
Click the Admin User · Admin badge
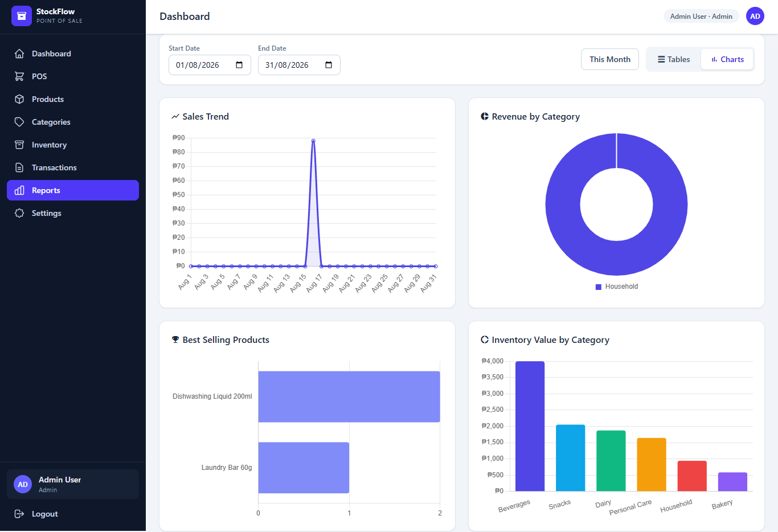[x=701, y=16]
